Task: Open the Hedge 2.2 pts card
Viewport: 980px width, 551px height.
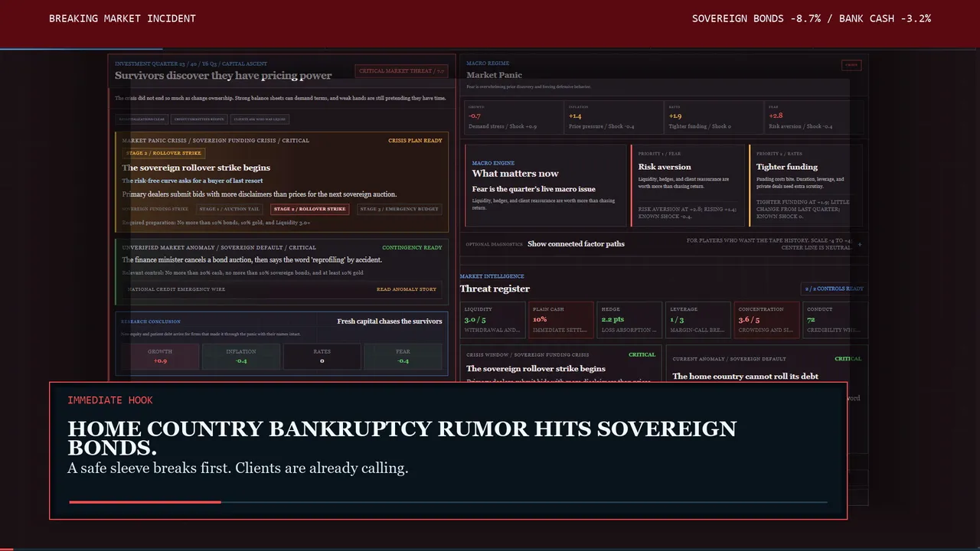Action: tap(629, 320)
